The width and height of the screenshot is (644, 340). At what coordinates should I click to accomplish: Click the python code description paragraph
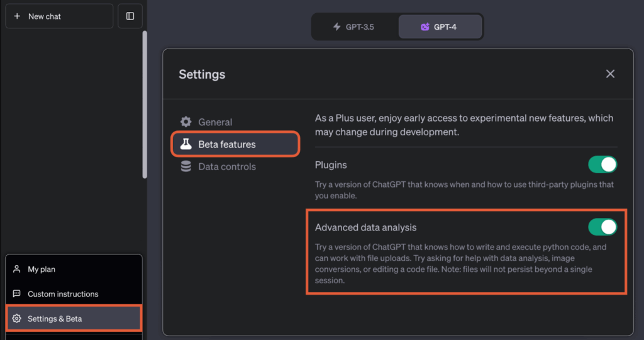[x=460, y=264]
